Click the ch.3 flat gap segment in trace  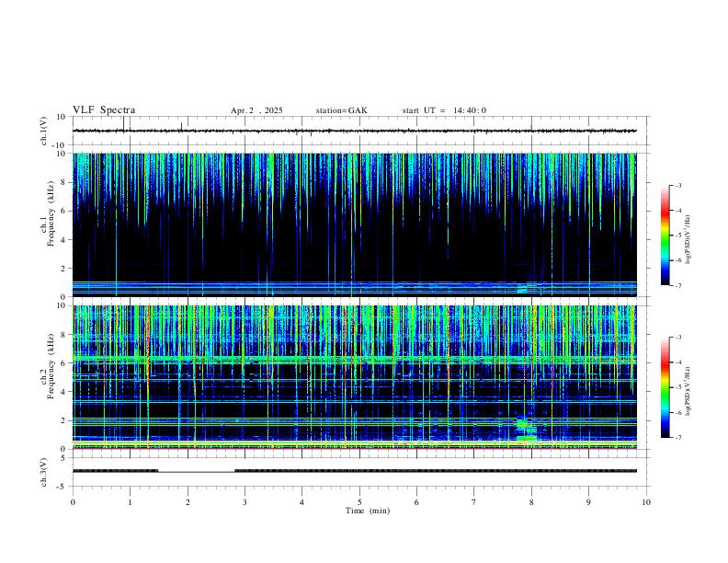[x=197, y=472]
